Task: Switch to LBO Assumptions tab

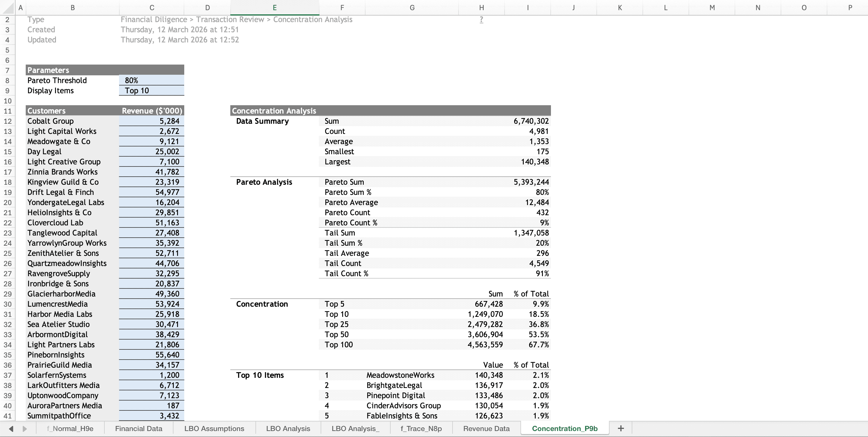Action: pyautogui.click(x=214, y=428)
